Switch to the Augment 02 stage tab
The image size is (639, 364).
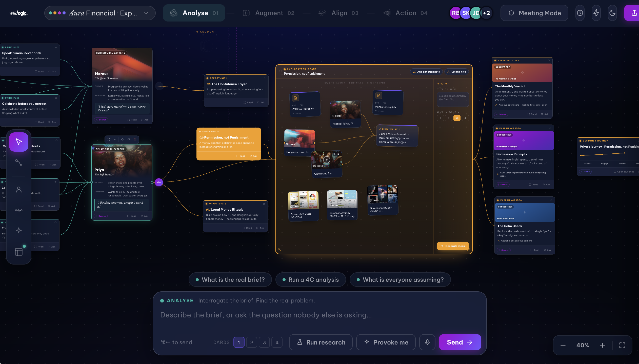269,13
